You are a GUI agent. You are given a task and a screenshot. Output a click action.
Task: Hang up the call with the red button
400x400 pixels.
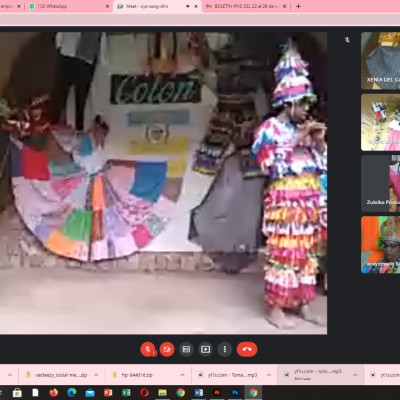tap(247, 349)
